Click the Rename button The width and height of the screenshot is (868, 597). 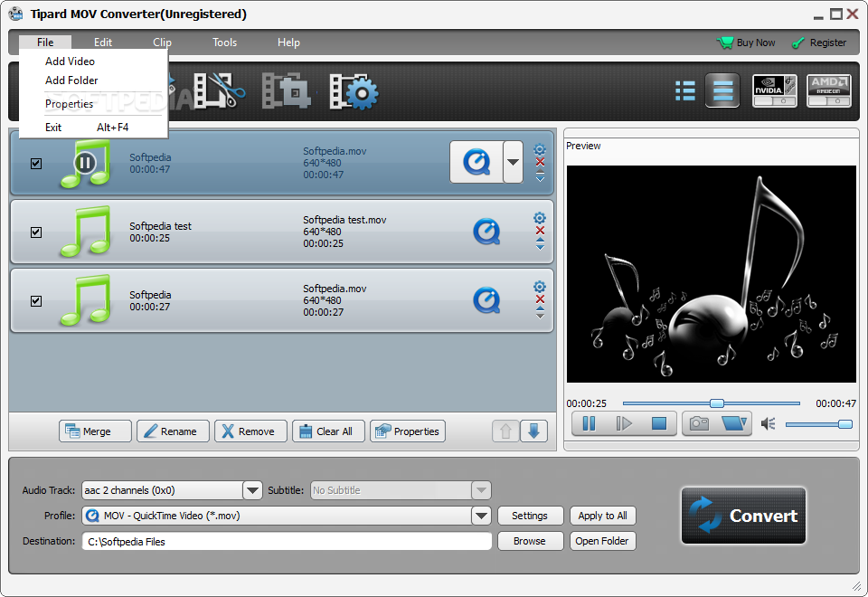coord(173,431)
